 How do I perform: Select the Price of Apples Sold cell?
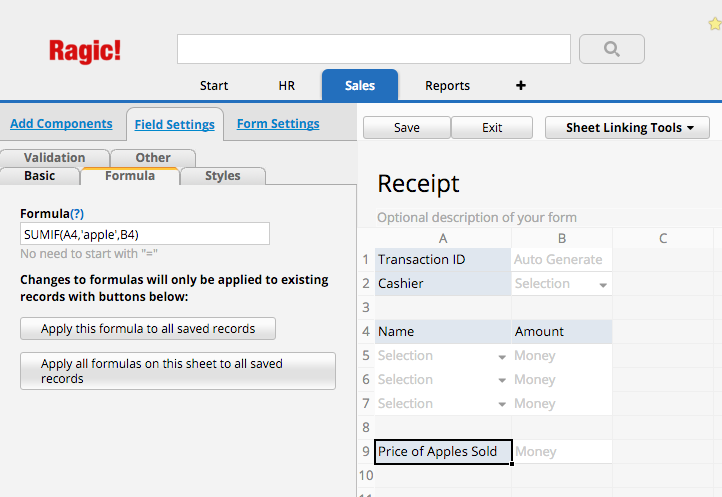(443, 452)
